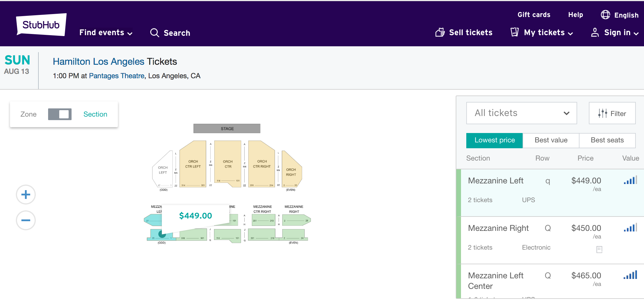Switch map view to Zone

point(28,114)
